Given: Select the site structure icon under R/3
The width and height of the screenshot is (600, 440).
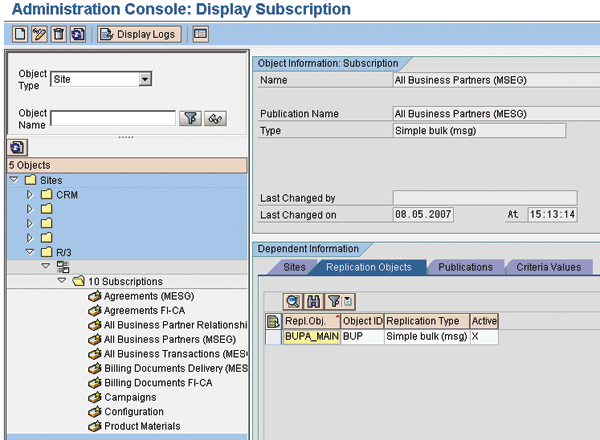Looking at the screenshot, I should point(63,267).
